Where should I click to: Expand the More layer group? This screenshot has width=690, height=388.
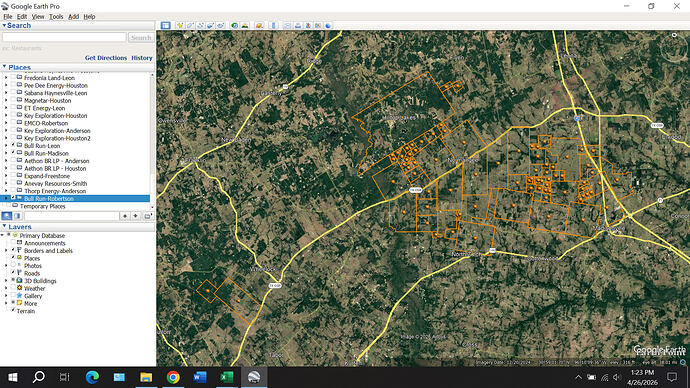(x=6, y=303)
